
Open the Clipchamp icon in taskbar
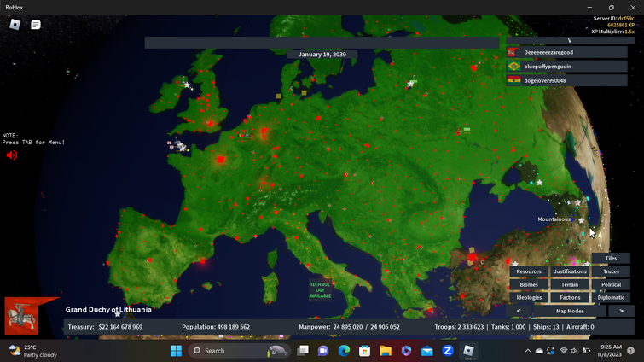click(406, 351)
